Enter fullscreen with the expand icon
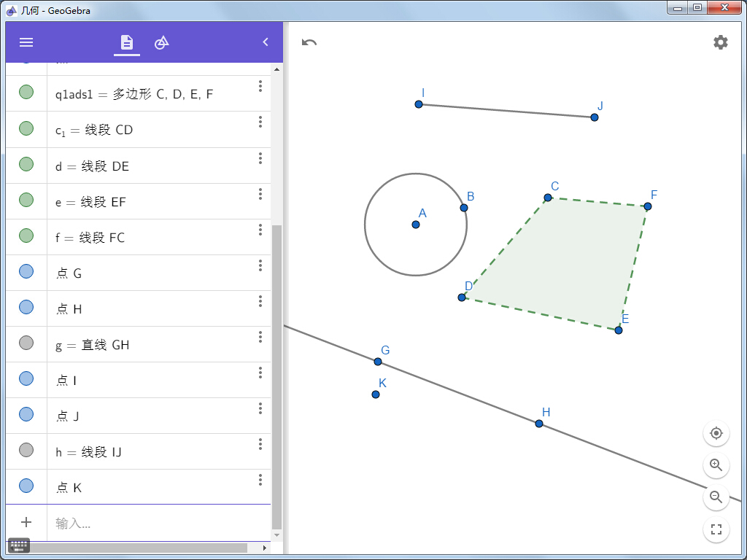747x560 pixels. pyautogui.click(x=716, y=529)
